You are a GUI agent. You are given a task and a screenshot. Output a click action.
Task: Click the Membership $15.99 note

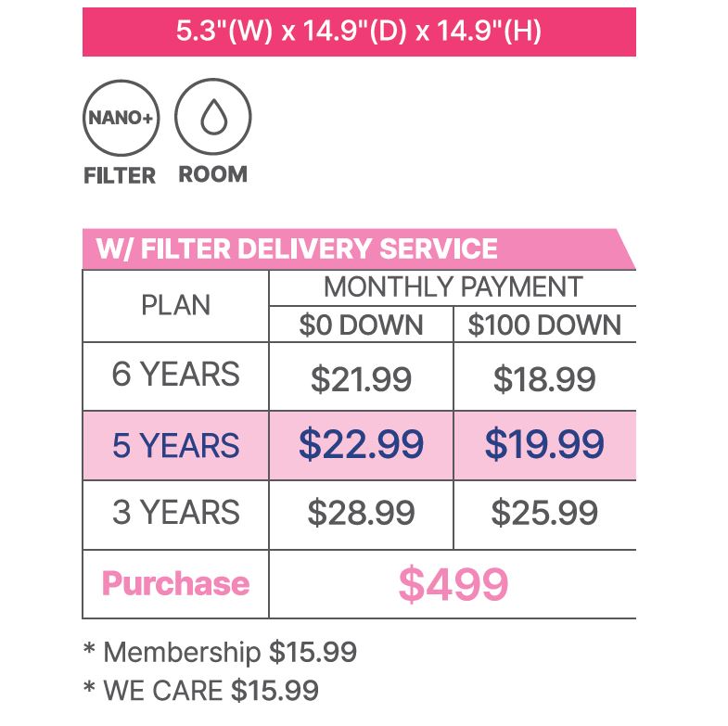[x=220, y=652]
